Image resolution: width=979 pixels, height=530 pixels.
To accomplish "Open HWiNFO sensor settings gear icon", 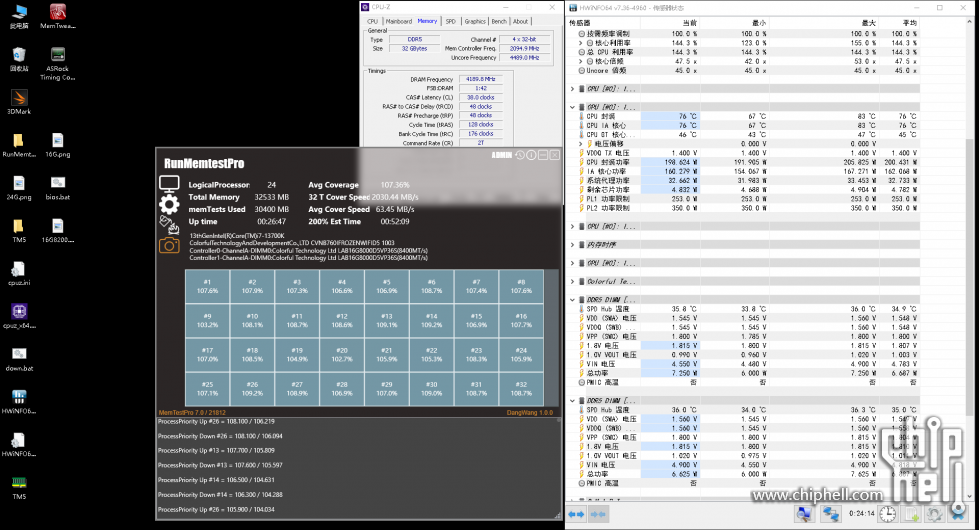I will [x=935, y=514].
